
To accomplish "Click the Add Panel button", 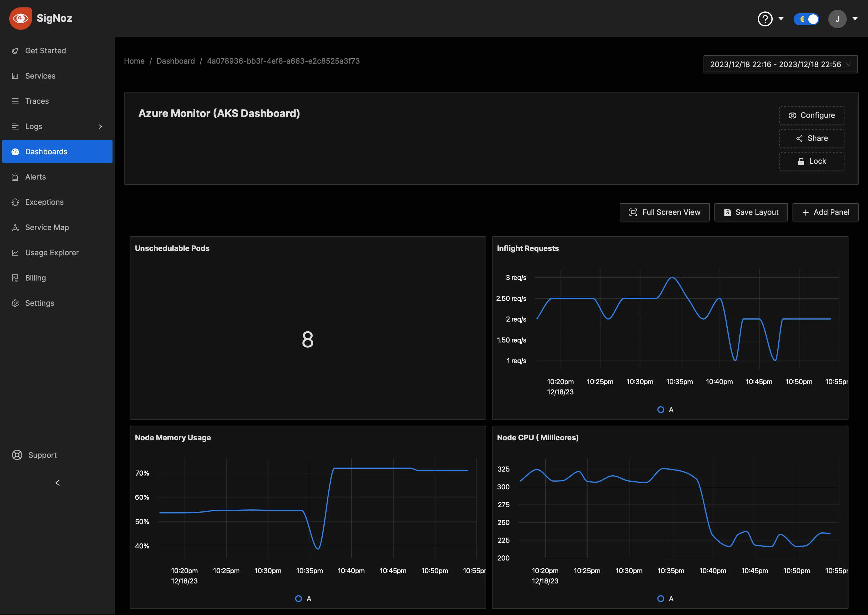I will click(x=825, y=213).
